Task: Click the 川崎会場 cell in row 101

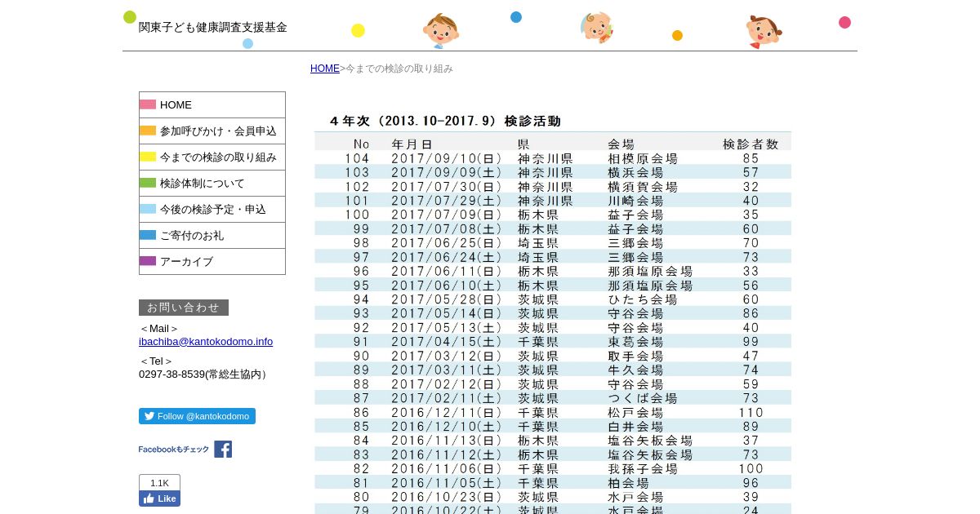Action: [635, 201]
